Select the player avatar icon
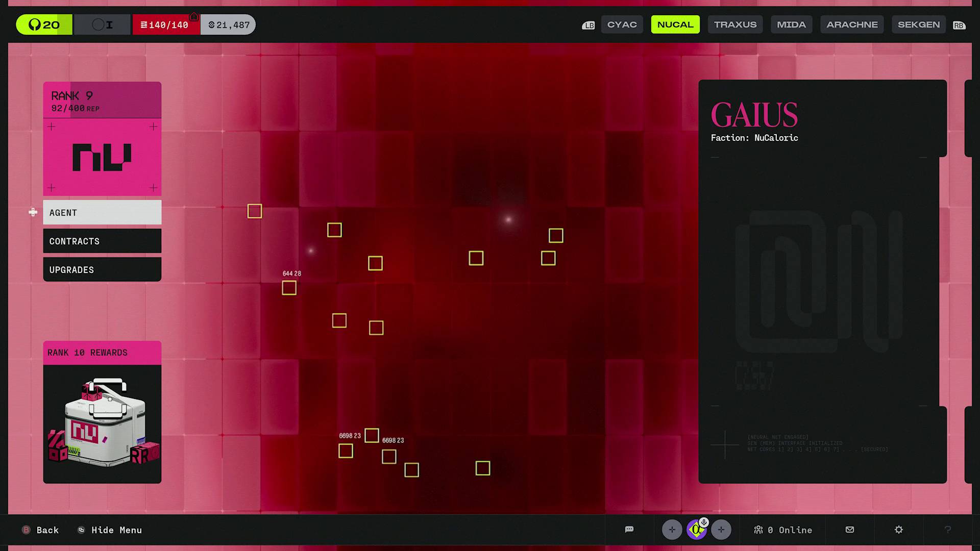Image resolution: width=980 pixels, height=551 pixels. click(695, 531)
